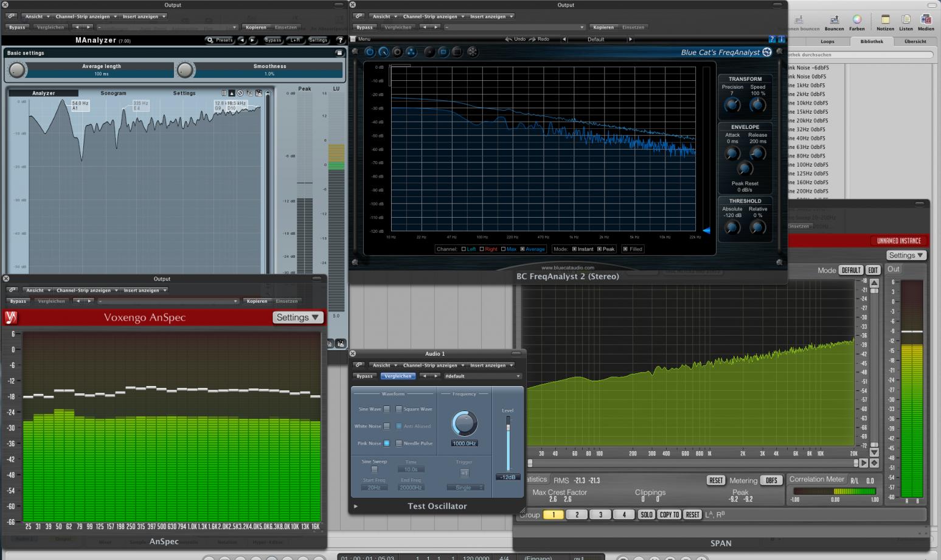
Task: Click Test Oscillator Level slider
Action: click(508, 444)
